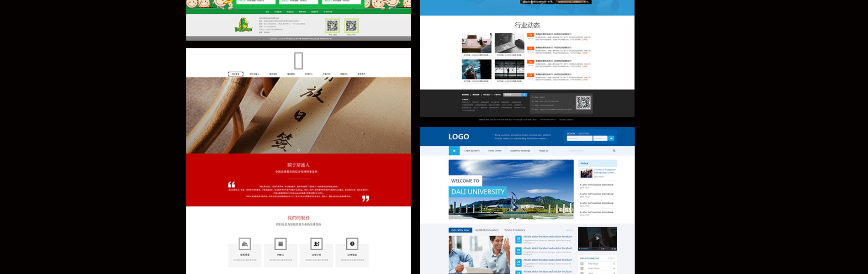Click the carousel indicator dot on calligraphy banner
Screen dimensions: 868x274
coord(298,150)
